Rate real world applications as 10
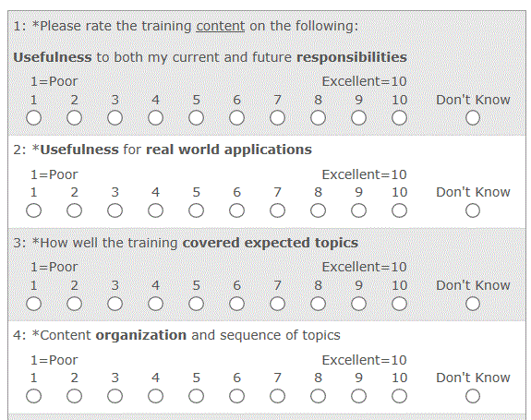 pyautogui.click(x=399, y=210)
